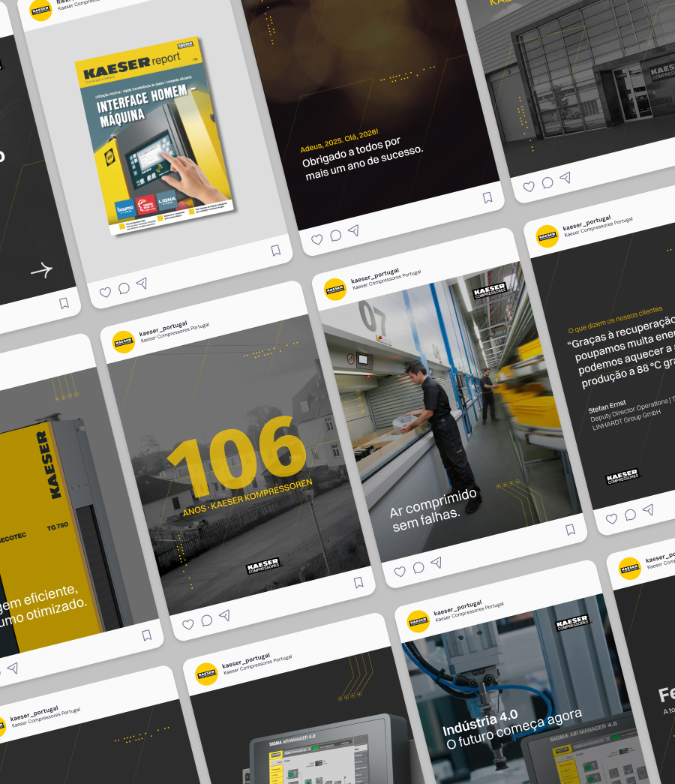Image resolution: width=675 pixels, height=784 pixels.
Task: Click 'LINHART Group GmbH' text
Action: point(626,419)
